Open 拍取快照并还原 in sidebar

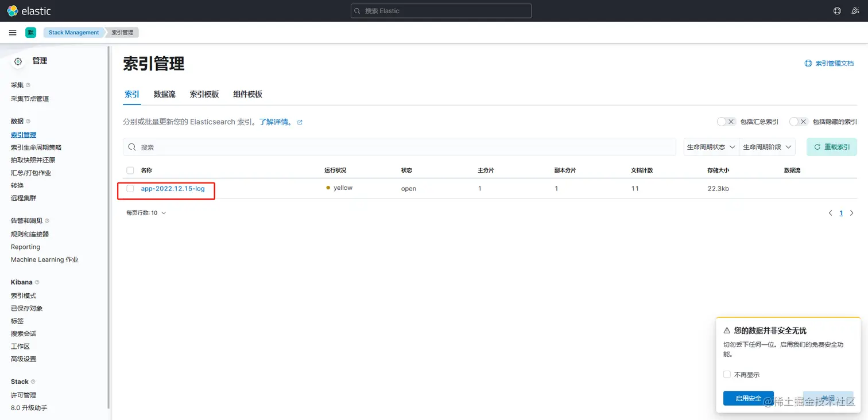coord(33,160)
